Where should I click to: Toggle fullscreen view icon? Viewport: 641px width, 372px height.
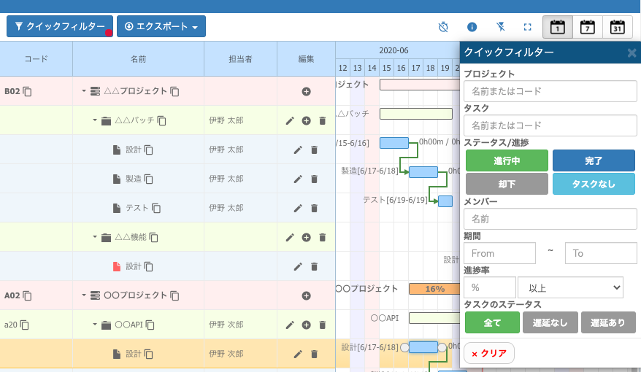click(x=527, y=27)
